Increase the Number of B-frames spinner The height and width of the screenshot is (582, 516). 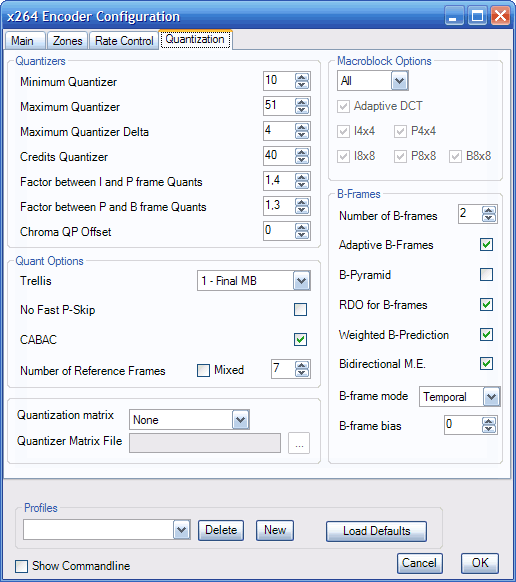coord(488,210)
